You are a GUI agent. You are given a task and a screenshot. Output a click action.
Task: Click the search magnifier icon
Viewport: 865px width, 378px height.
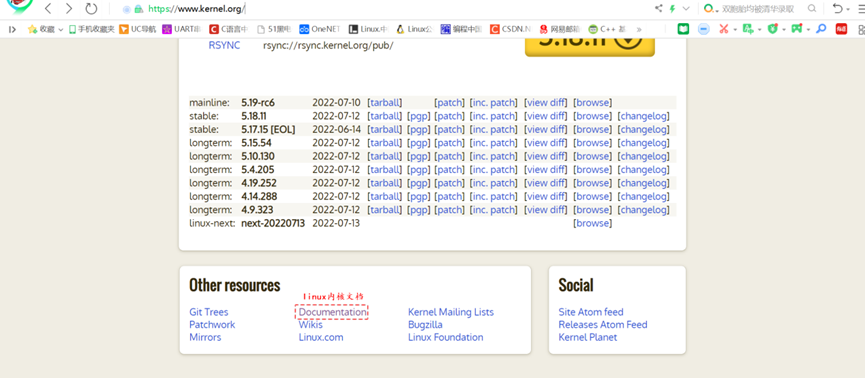tap(811, 8)
